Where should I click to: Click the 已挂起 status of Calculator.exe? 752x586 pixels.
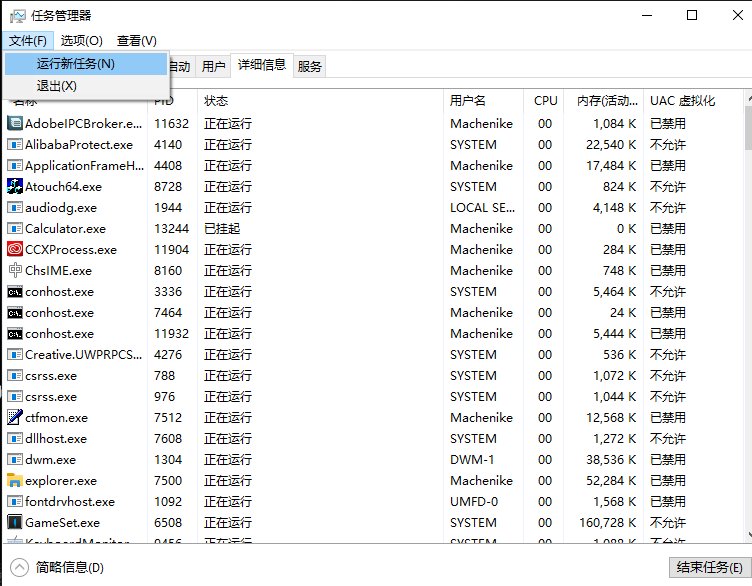click(222, 229)
